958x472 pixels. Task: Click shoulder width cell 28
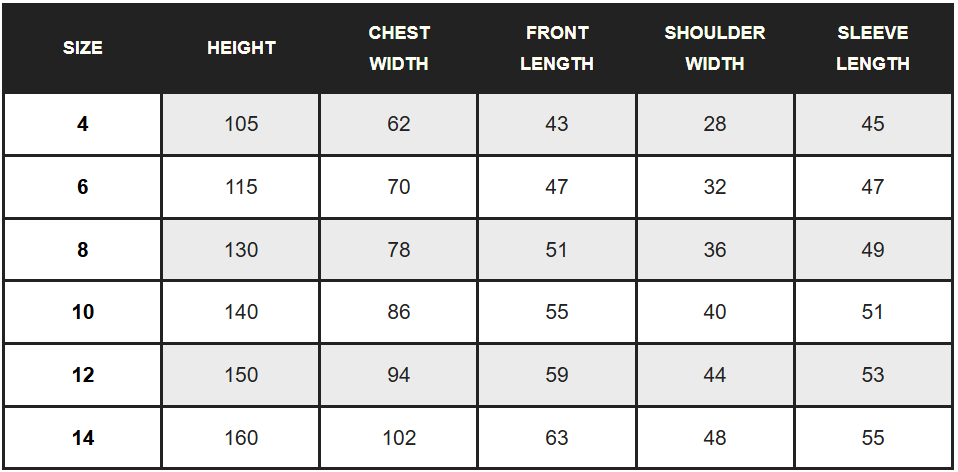pyautogui.click(x=715, y=125)
